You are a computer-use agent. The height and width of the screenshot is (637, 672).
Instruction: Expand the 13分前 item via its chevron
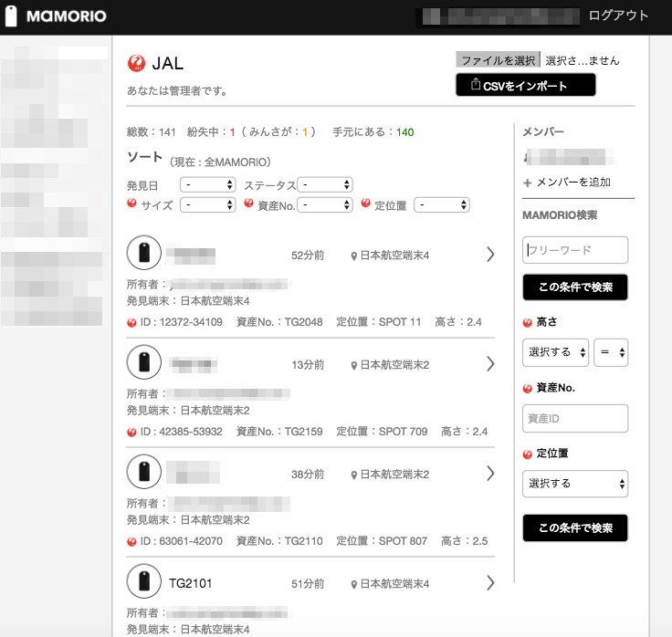(x=490, y=364)
